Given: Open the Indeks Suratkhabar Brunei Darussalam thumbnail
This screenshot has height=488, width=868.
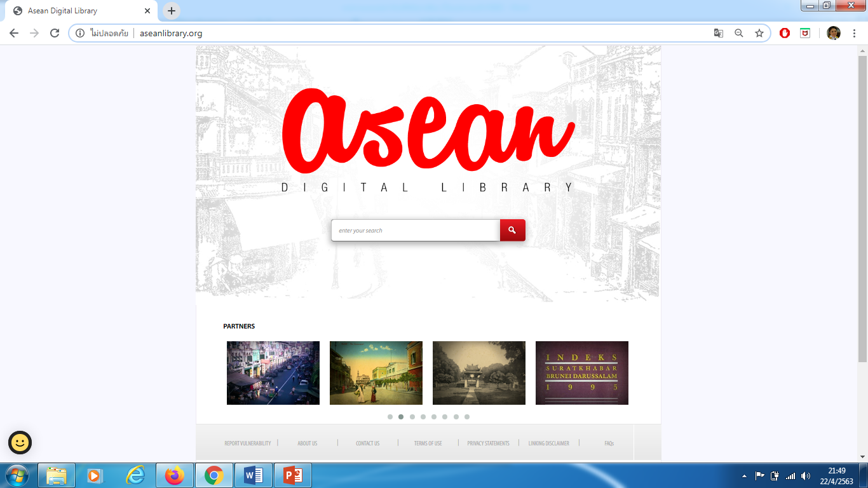Looking at the screenshot, I should pyautogui.click(x=581, y=373).
